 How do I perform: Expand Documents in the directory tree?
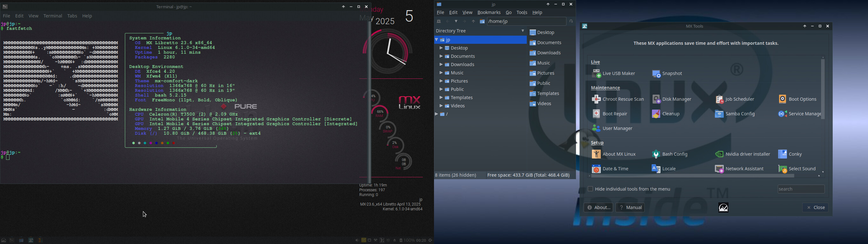click(441, 56)
